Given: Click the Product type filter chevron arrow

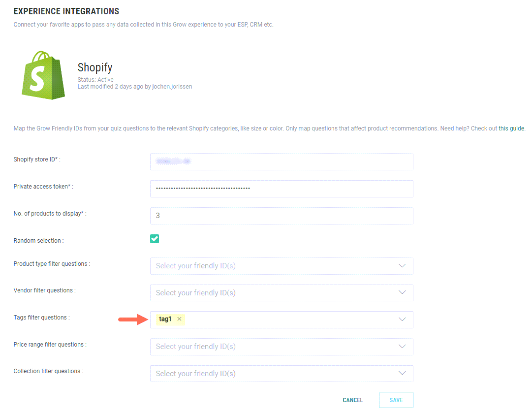Looking at the screenshot, I should click(402, 266).
